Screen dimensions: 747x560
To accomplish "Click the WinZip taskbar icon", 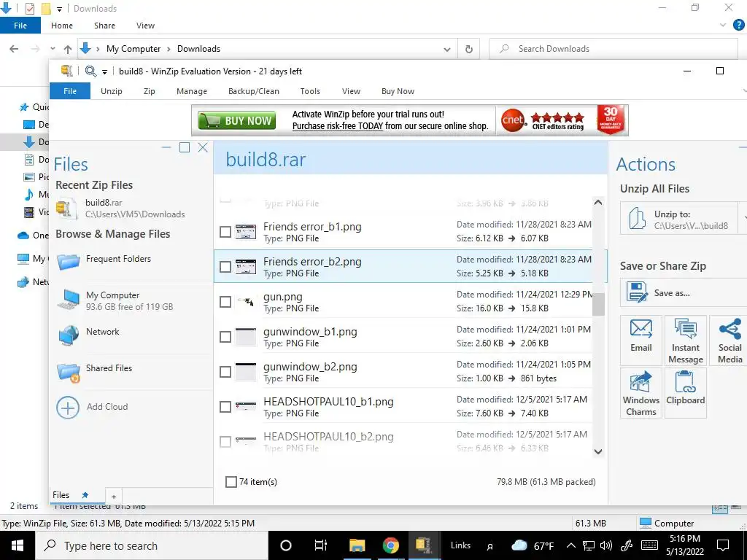I will 422,545.
